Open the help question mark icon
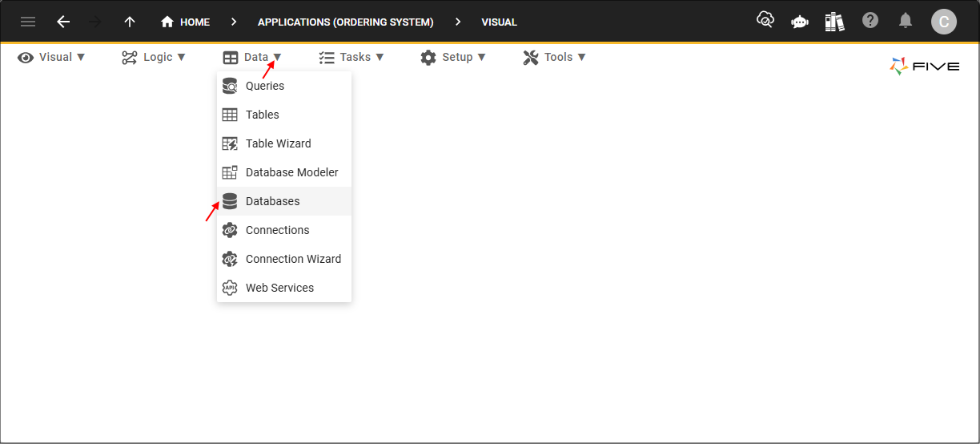This screenshot has height=444, width=980. (x=870, y=21)
